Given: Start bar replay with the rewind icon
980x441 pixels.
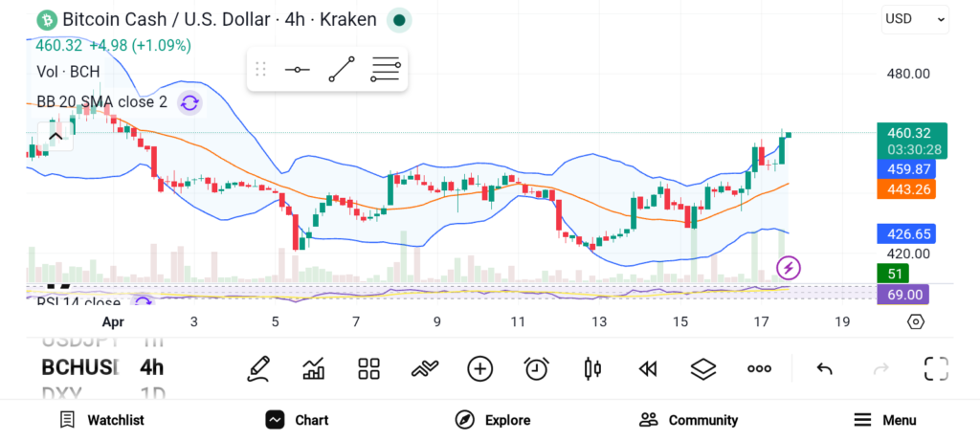Looking at the screenshot, I should coord(648,368).
